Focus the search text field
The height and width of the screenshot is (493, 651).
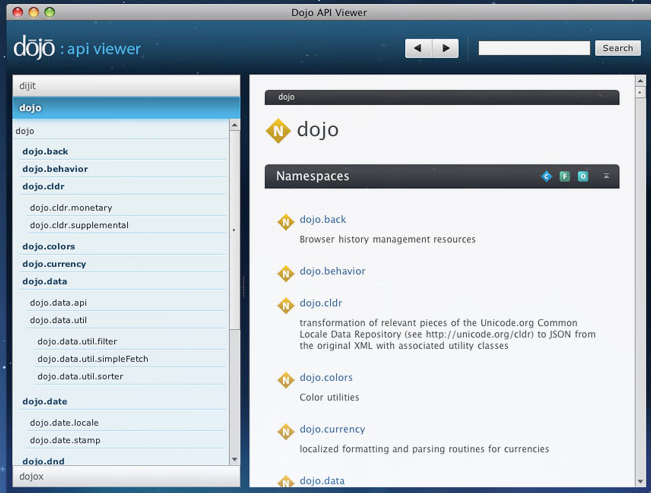(x=534, y=48)
